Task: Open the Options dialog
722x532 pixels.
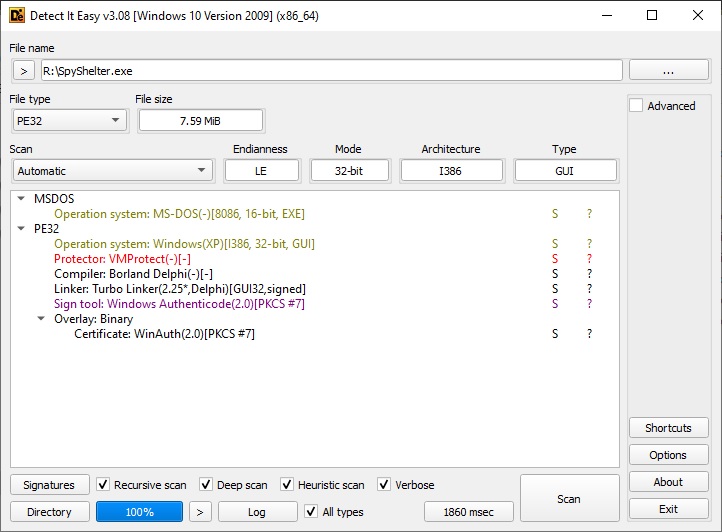Action: 669,455
